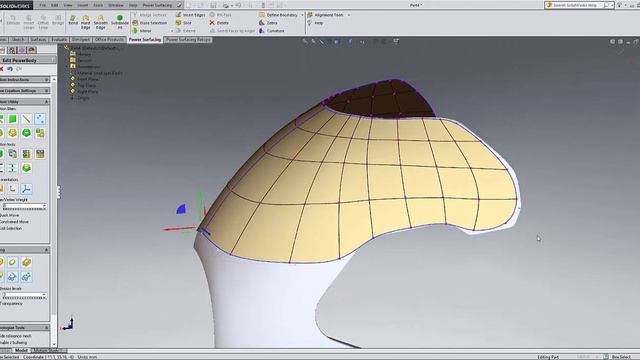Toggle the Quick Move option

click(9, 215)
